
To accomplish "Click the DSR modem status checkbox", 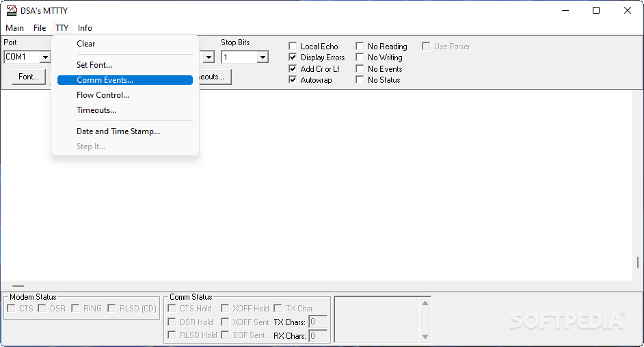I will [42, 309].
